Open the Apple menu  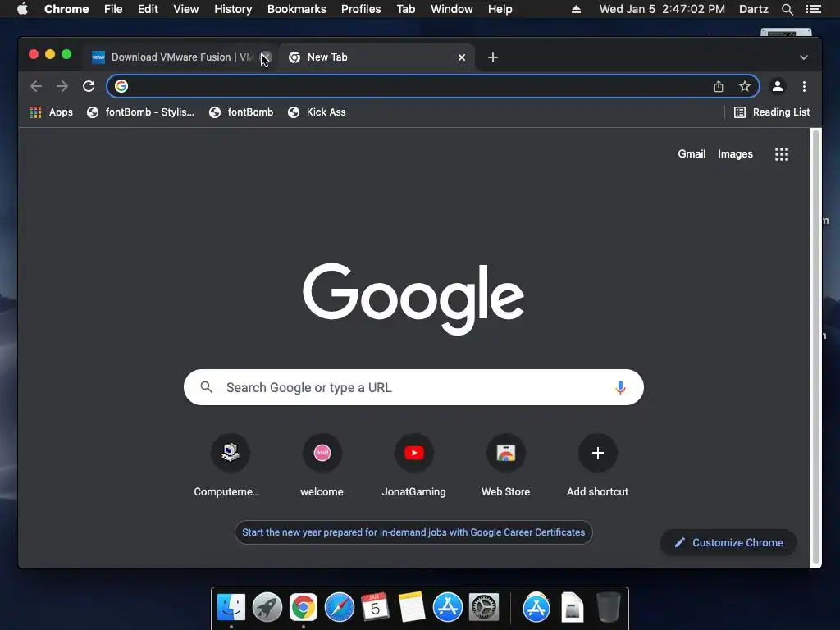click(x=22, y=9)
